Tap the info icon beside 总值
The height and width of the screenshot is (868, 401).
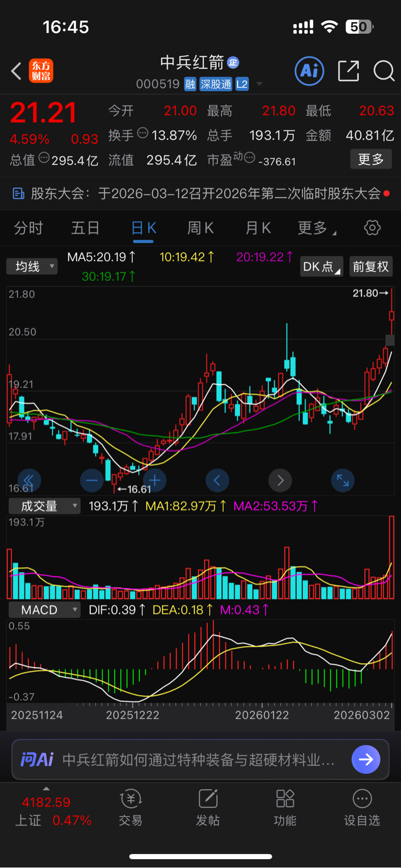(x=44, y=157)
